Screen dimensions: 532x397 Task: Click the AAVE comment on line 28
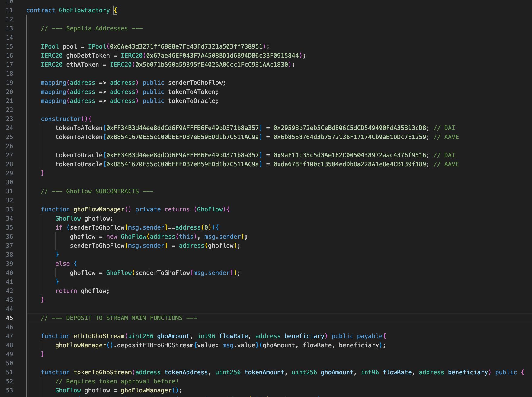tap(446, 164)
